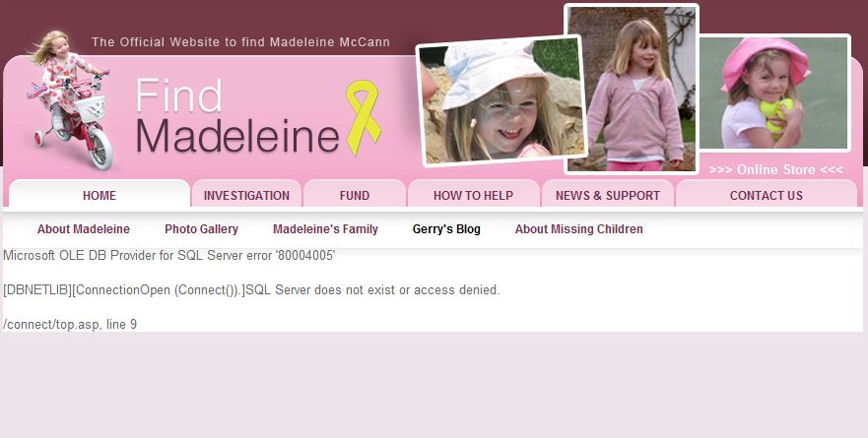Image resolution: width=868 pixels, height=438 pixels.
Task: Click the pink sweater standing photo
Action: 632,89
